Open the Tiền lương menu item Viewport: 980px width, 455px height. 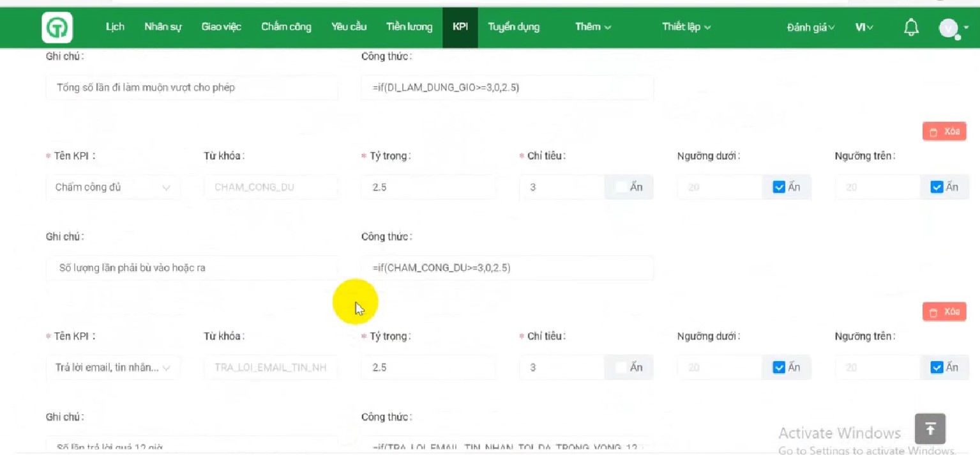409,27
